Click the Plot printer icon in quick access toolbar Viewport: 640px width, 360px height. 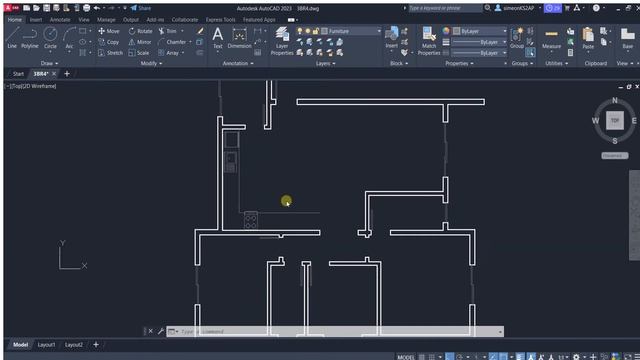click(x=87, y=8)
